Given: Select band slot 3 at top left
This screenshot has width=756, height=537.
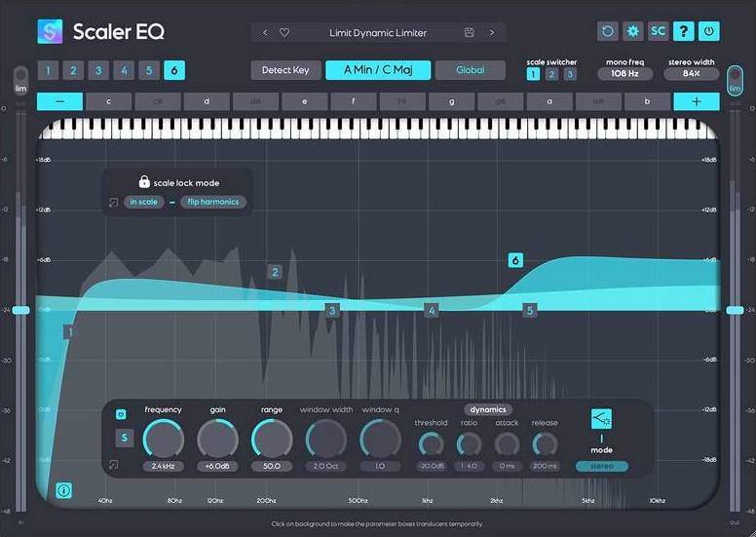Looking at the screenshot, I should tap(97, 70).
